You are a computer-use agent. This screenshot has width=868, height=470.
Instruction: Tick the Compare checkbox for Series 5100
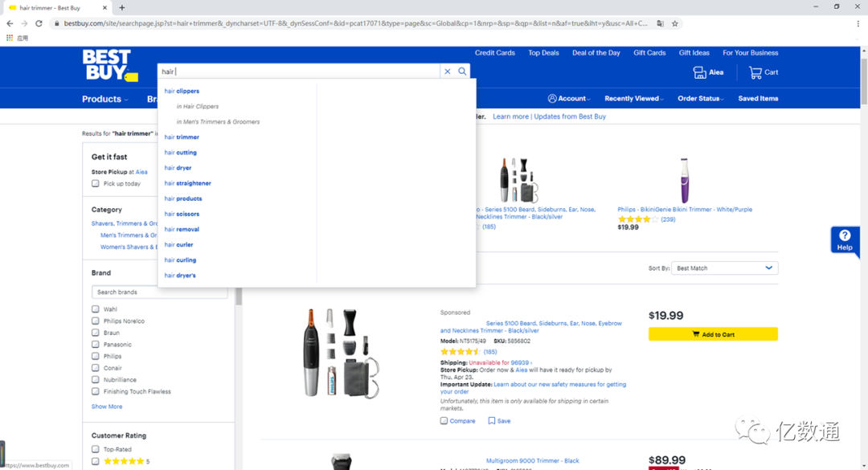click(444, 421)
